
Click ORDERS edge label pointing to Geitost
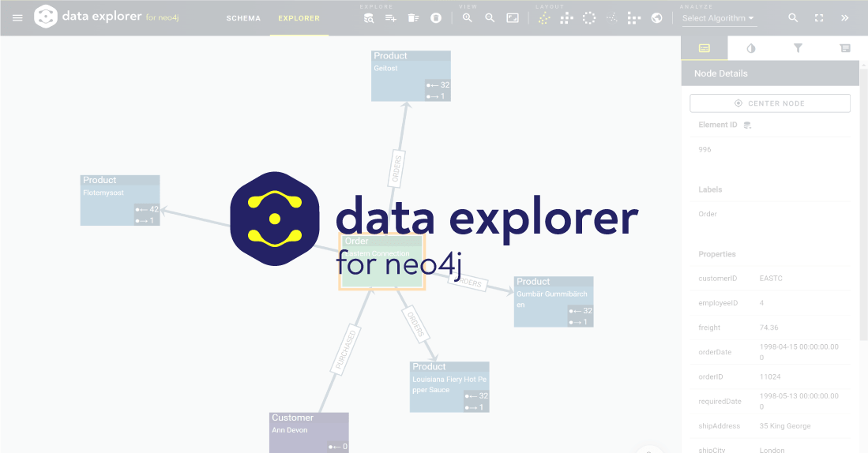tap(396, 169)
